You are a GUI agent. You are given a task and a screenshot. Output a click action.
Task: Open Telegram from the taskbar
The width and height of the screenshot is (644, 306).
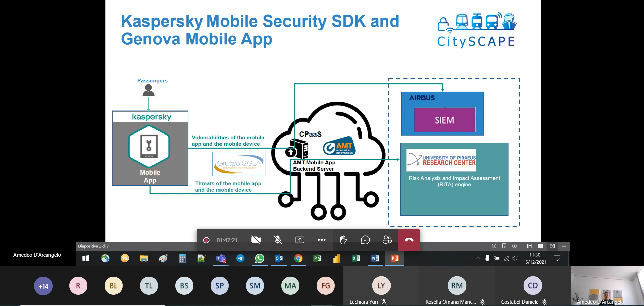click(x=240, y=258)
